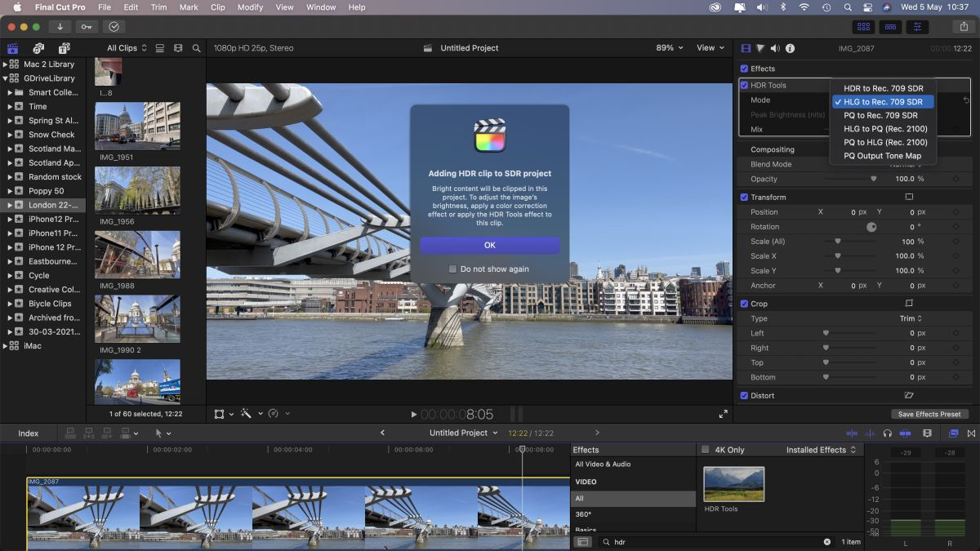Open the viewer View options dropdown

coord(710,48)
